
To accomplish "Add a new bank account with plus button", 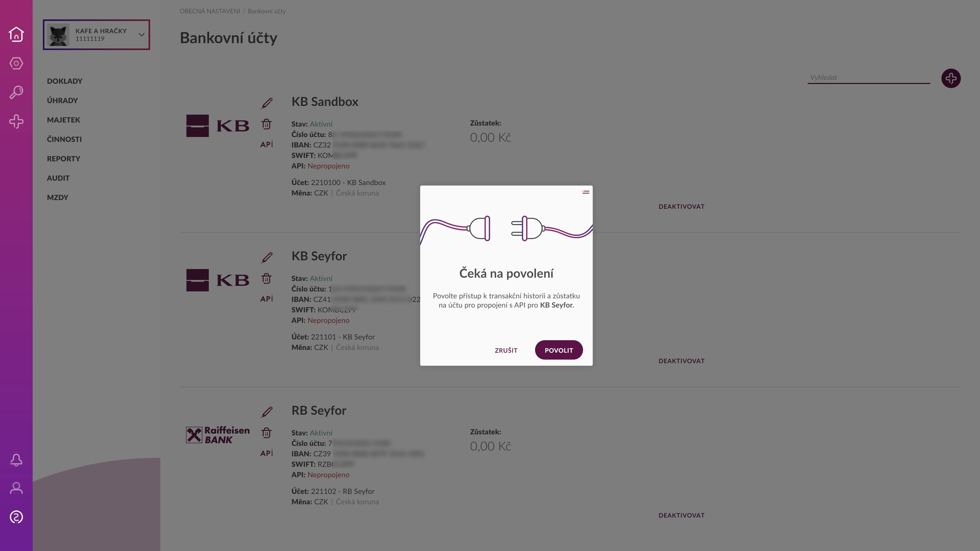I will (x=951, y=78).
